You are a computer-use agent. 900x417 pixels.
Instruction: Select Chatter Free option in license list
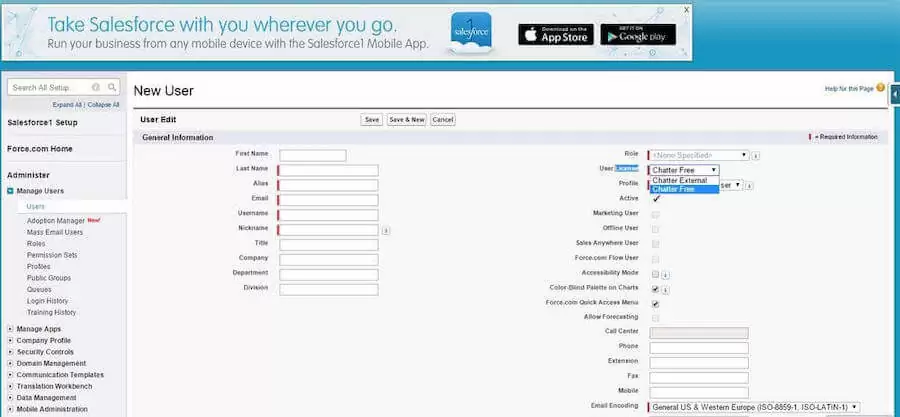[684, 189]
